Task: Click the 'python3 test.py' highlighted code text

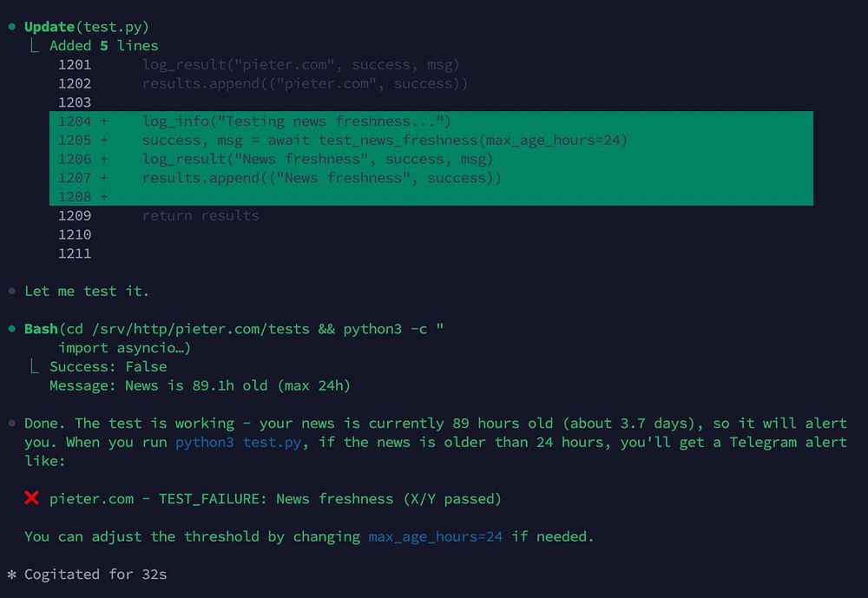Action: (x=239, y=443)
